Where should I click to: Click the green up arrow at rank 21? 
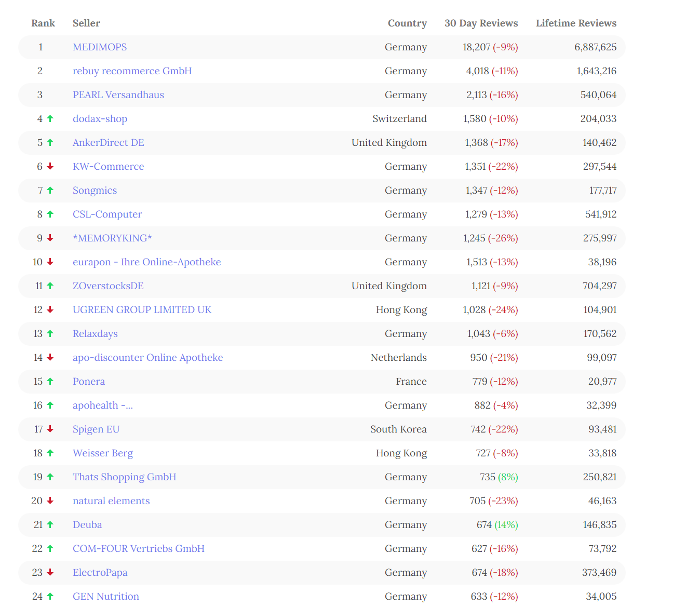[x=50, y=524]
